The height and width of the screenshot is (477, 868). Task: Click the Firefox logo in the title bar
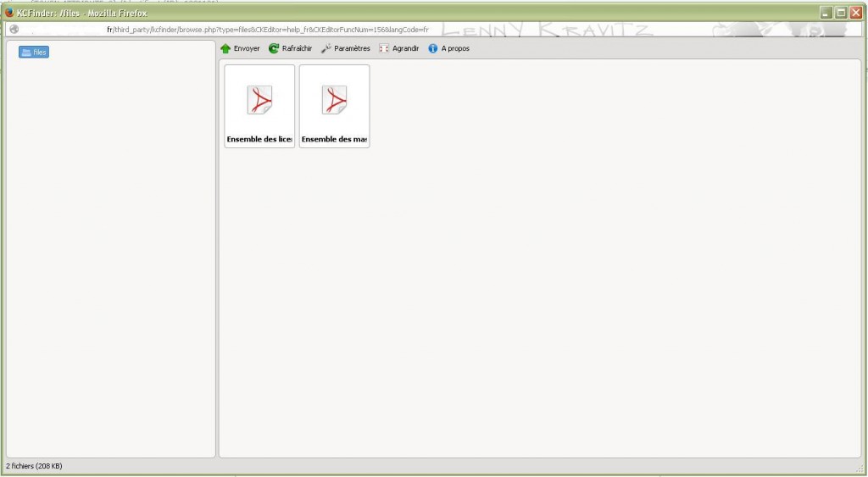click(x=8, y=13)
